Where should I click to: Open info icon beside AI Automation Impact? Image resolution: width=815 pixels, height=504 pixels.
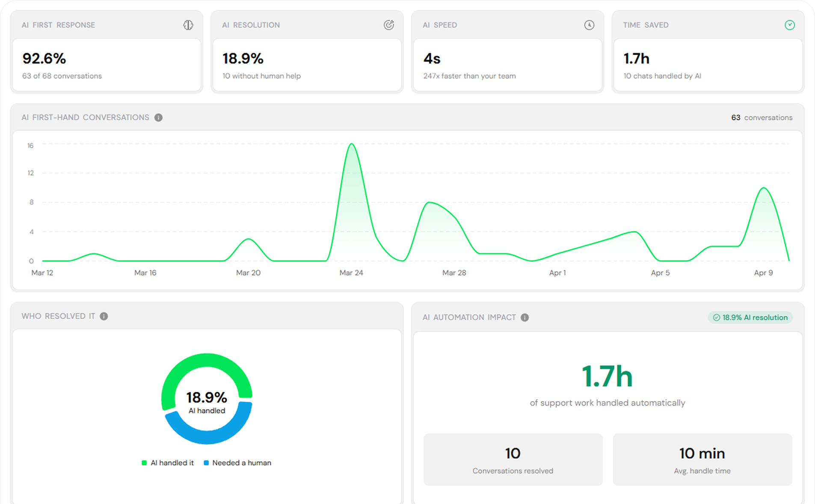[x=525, y=317]
